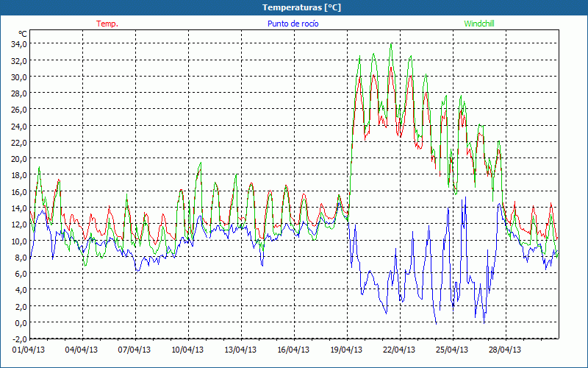
Task: Click the 04/04/13 date label
Action: tap(82, 350)
